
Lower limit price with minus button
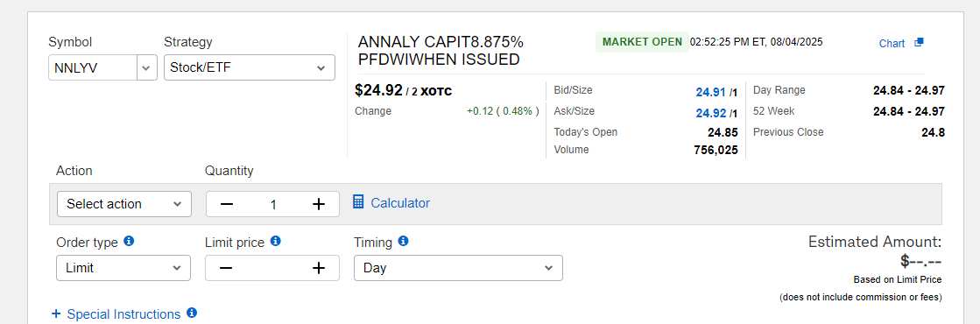226,268
